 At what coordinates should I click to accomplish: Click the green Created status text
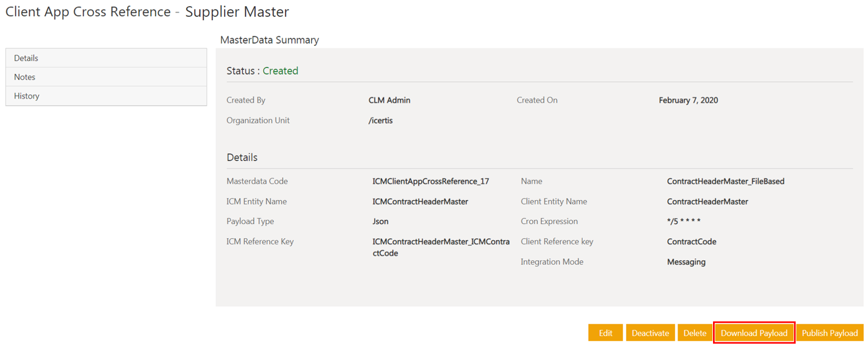(x=280, y=71)
